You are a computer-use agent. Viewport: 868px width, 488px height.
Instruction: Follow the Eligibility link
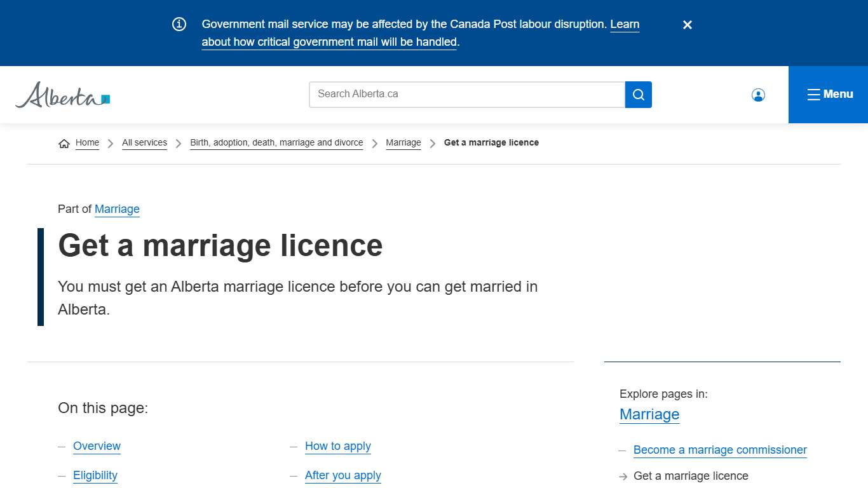(95, 475)
